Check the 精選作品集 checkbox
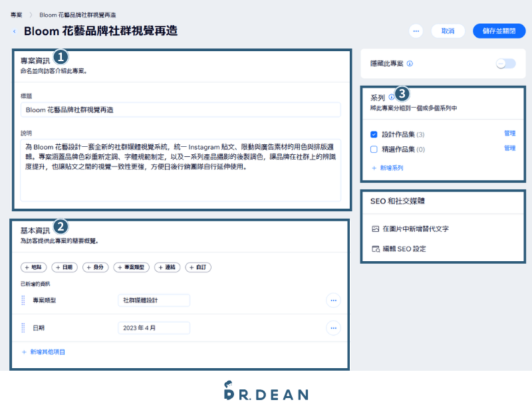The image size is (532, 412). coord(374,150)
